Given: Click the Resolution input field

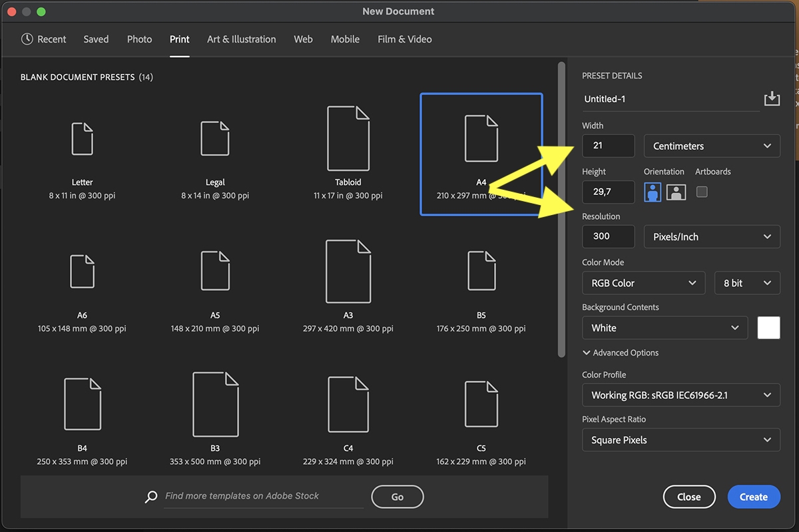Looking at the screenshot, I should [608, 236].
